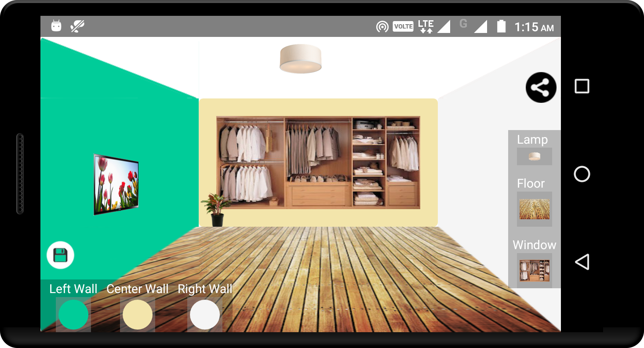Screen dimensions: 644x348
Task: Select the ceiling lamp in the room
Action: (301, 58)
